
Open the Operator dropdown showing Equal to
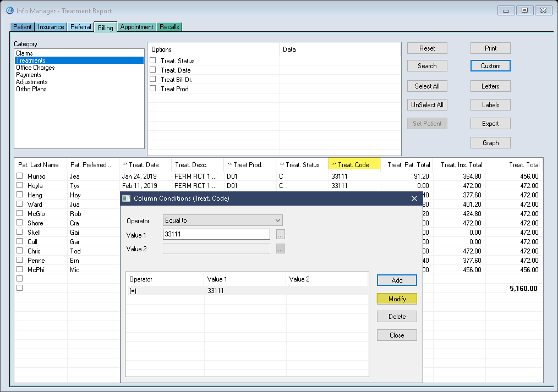coord(223,220)
